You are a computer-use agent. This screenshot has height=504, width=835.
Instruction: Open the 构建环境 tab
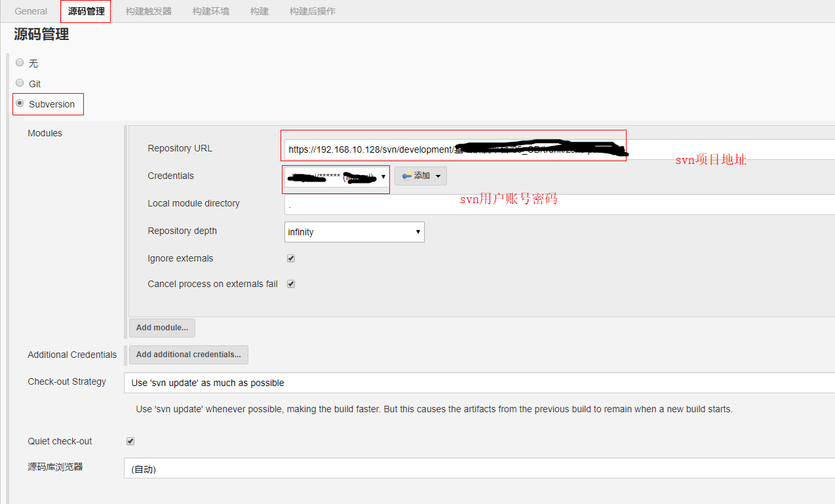click(211, 11)
